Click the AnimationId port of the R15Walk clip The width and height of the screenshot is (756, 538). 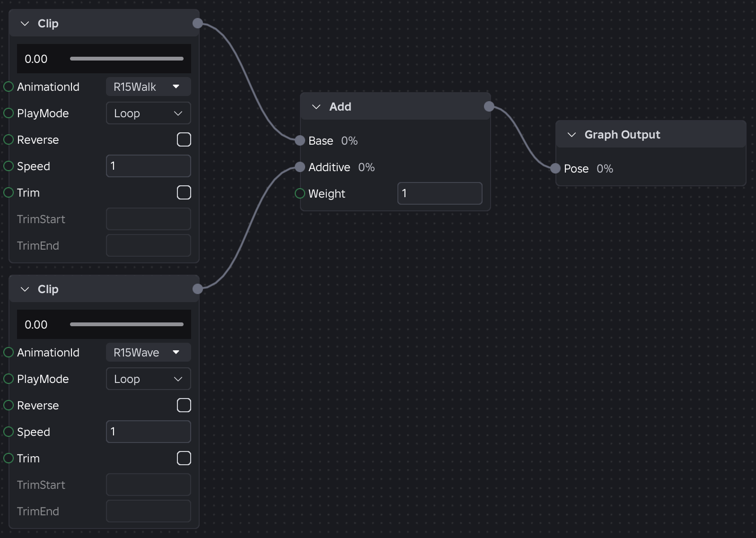tap(9, 87)
